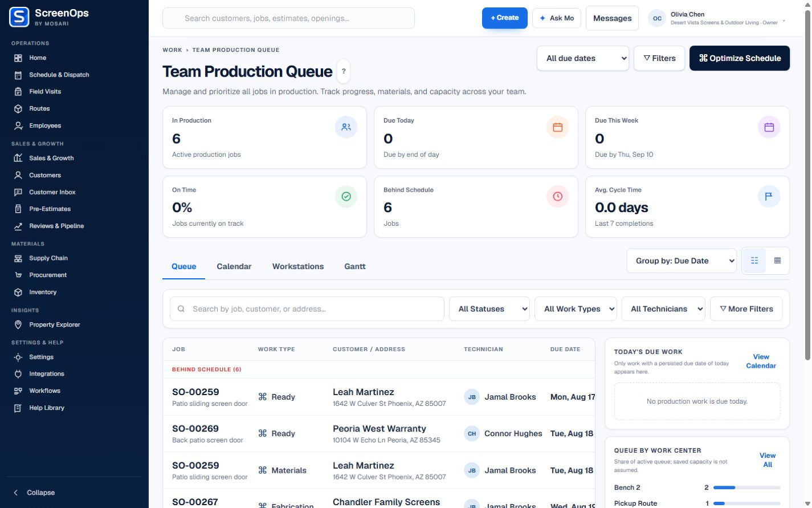Click the OC user avatar
812x508 pixels.
pos(657,18)
